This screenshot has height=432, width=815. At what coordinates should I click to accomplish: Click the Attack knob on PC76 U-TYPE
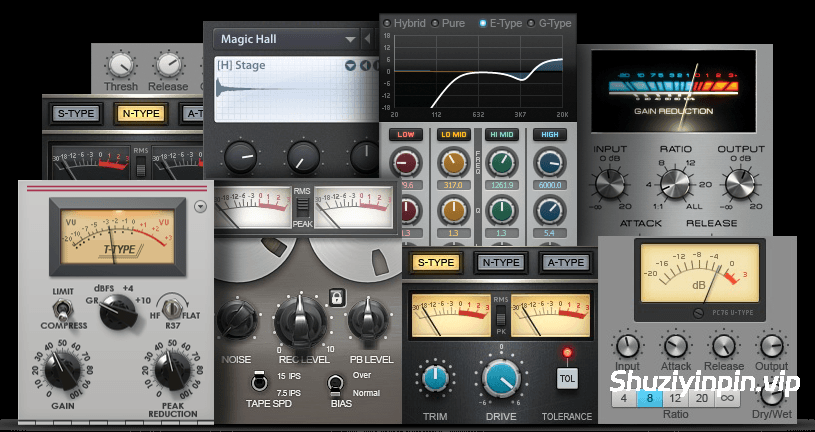(x=676, y=346)
